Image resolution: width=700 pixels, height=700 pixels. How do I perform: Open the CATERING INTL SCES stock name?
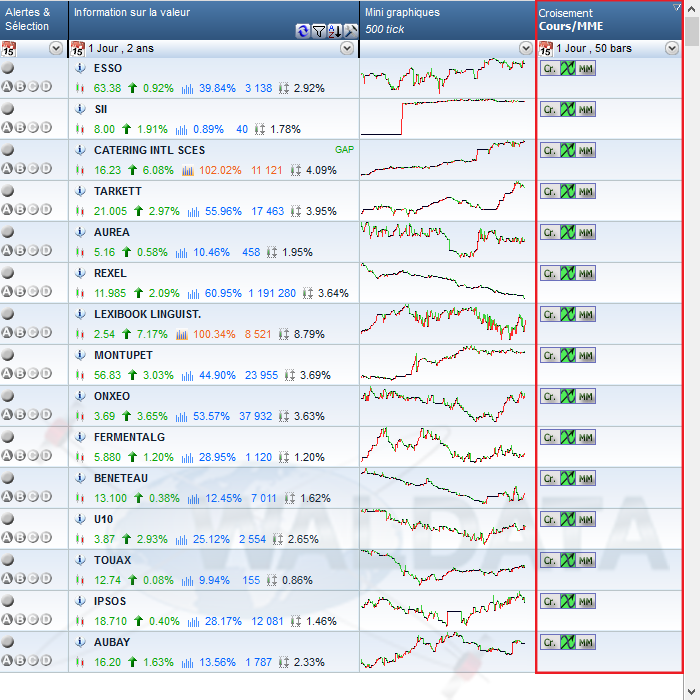point(150,150)
